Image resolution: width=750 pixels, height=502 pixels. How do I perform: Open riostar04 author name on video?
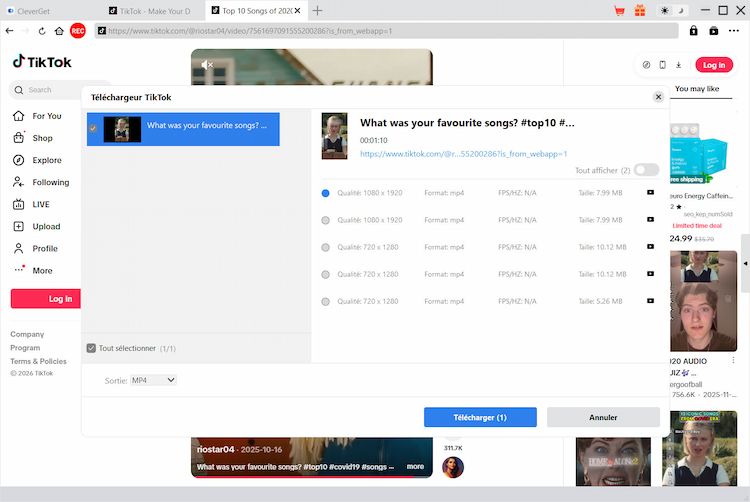pyautogui.click(x=216, y=449)
